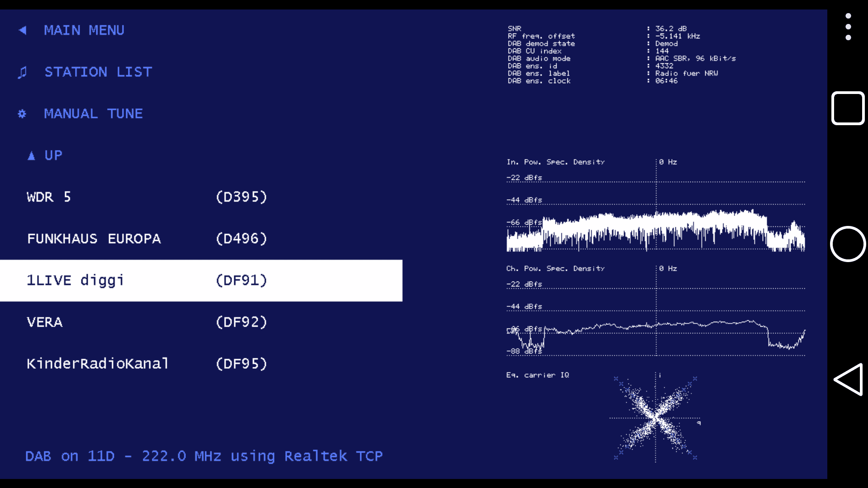Tap the Android recent apps square button
The height and width of the screenshot is (488, 868).
[x=848, y=108]
